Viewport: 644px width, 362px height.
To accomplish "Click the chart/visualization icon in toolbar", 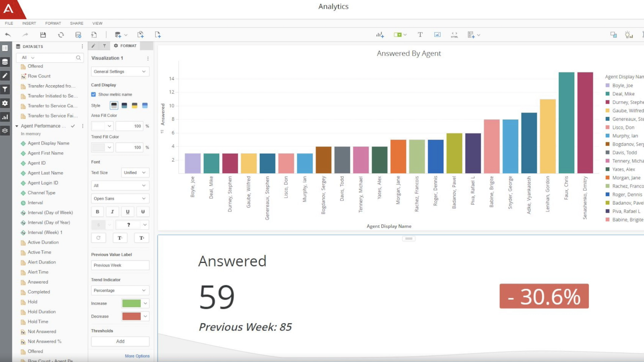I will pos(380,34).
